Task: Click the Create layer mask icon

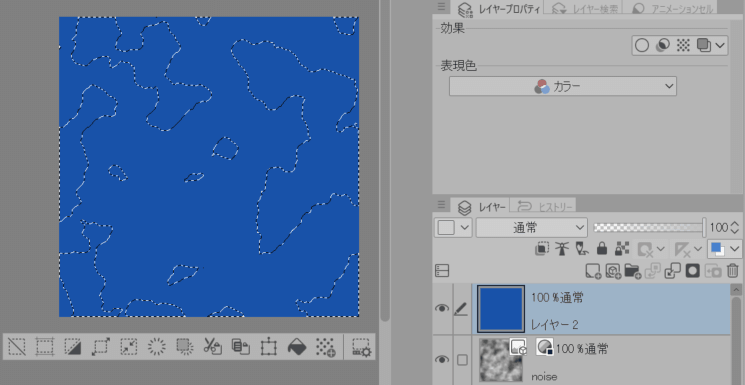Action: click(692, 271)
